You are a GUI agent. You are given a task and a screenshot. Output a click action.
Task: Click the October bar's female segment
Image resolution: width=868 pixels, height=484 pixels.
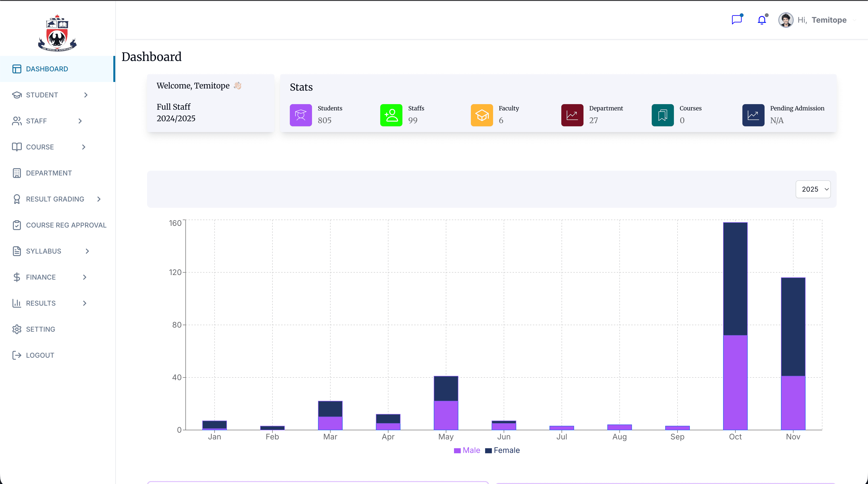coord(735,279)
